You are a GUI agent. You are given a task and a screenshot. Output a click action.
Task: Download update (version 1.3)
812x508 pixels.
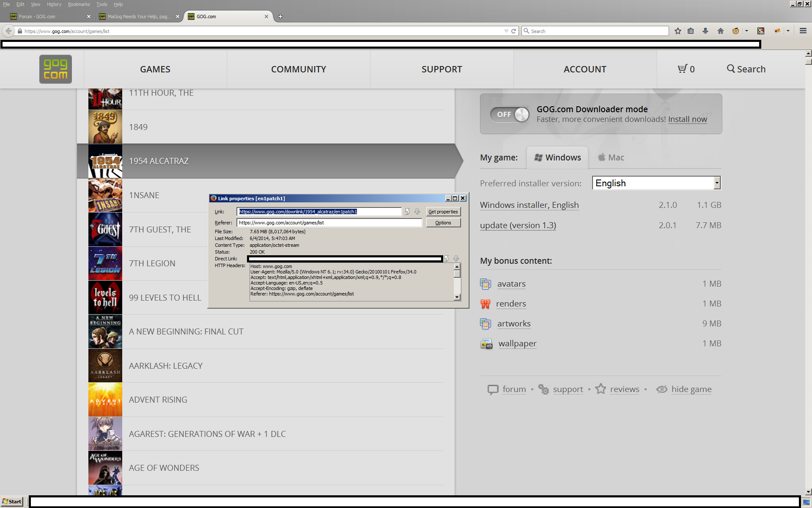[518, 225]
